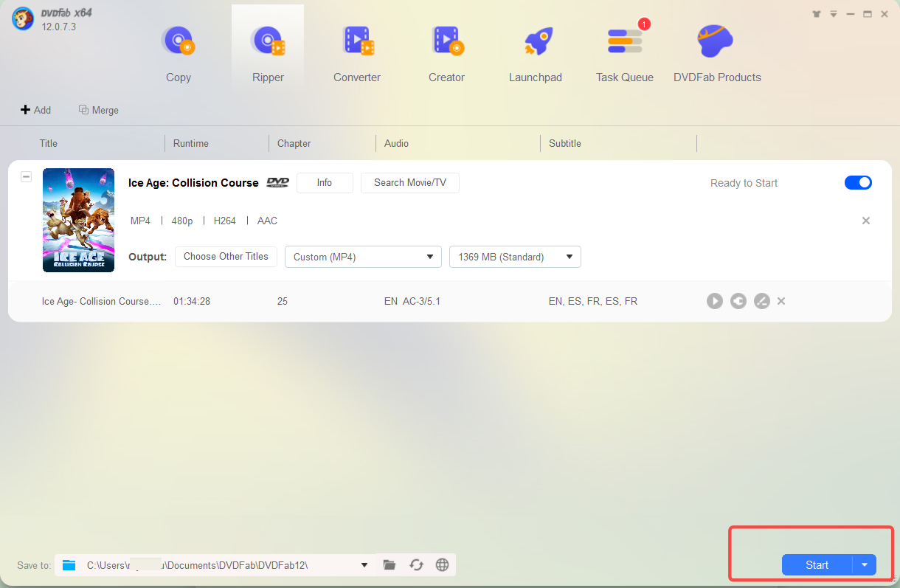Click the chapter count 25
The width and height of the screenshot is (900, 588).
tap(283, 301)
